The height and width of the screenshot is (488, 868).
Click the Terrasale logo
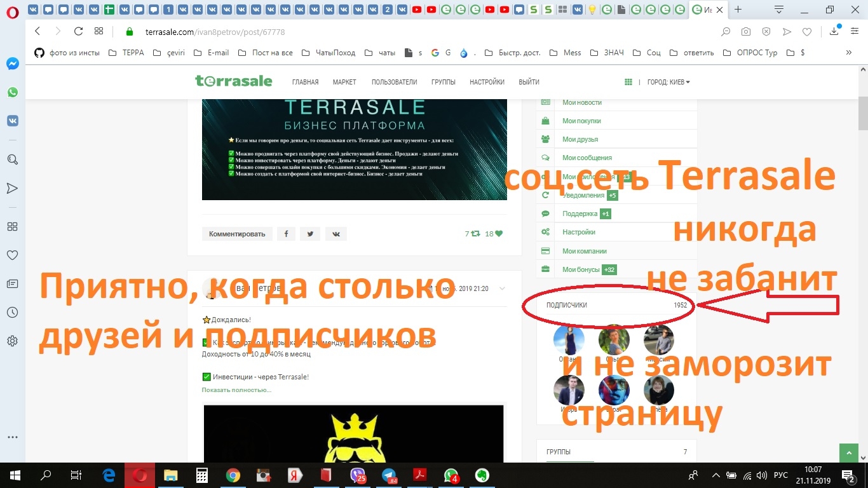click(x=233, y=81)
